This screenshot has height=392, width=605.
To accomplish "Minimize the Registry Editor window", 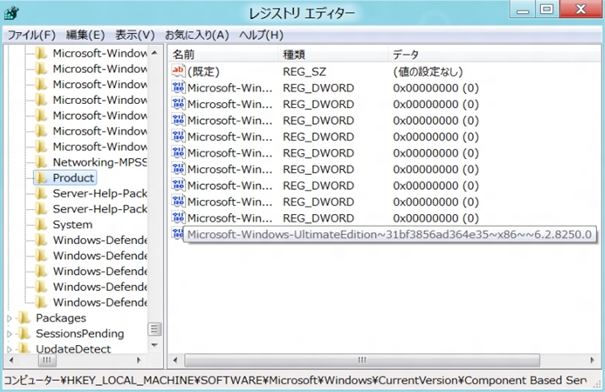I will [x=522, y=9].
